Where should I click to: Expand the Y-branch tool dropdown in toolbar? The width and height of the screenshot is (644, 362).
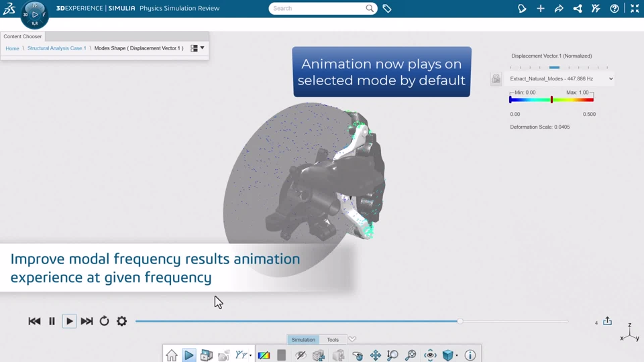click(250, 356)
